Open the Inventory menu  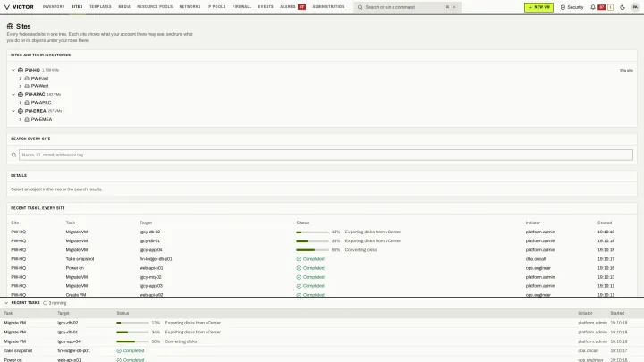[x=54, y=7]
